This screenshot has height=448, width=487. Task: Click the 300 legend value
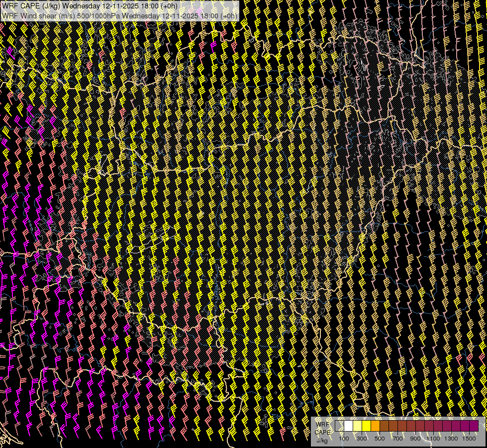point(362,439)
